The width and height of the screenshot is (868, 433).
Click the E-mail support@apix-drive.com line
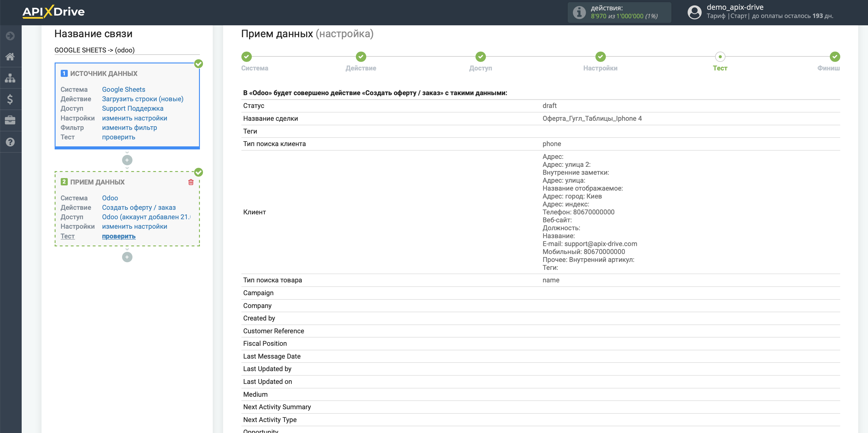[590, 244]
